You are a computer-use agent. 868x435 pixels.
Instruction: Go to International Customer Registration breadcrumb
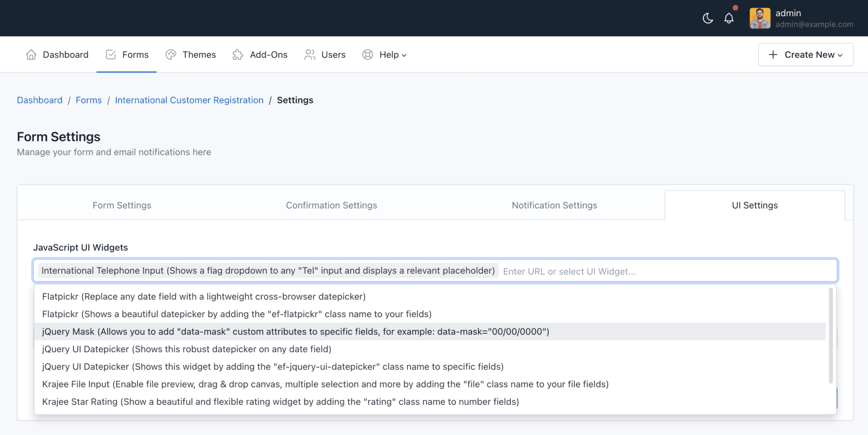(x=189, y=100)
